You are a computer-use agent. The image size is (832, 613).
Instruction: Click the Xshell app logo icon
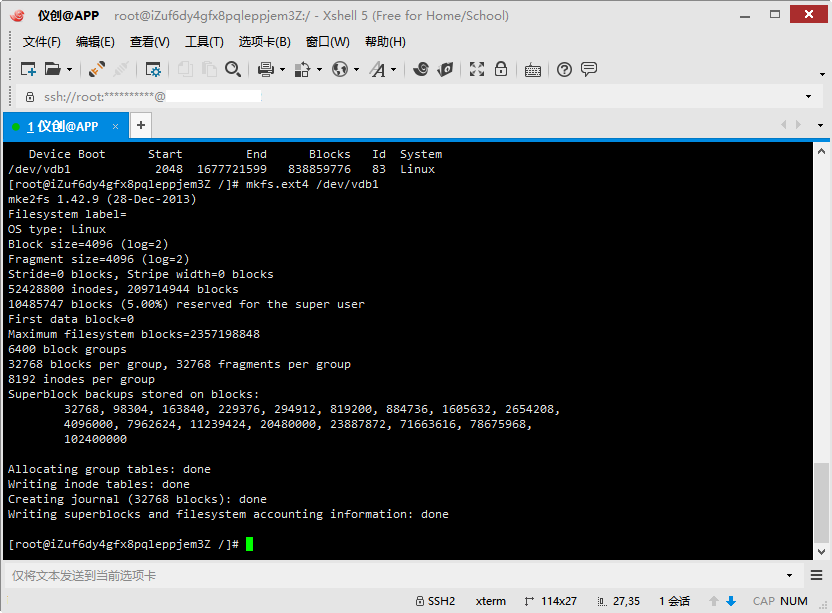tap(17, 15)
